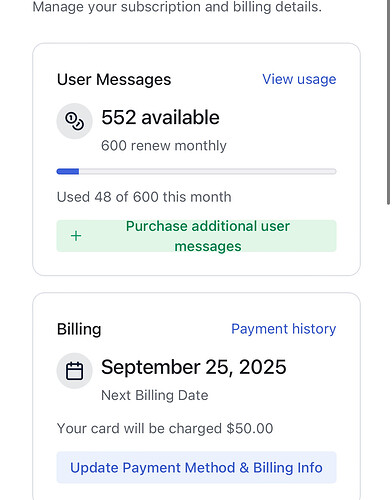Update Payment Method & Billing Info

click(x=196, y=467)
